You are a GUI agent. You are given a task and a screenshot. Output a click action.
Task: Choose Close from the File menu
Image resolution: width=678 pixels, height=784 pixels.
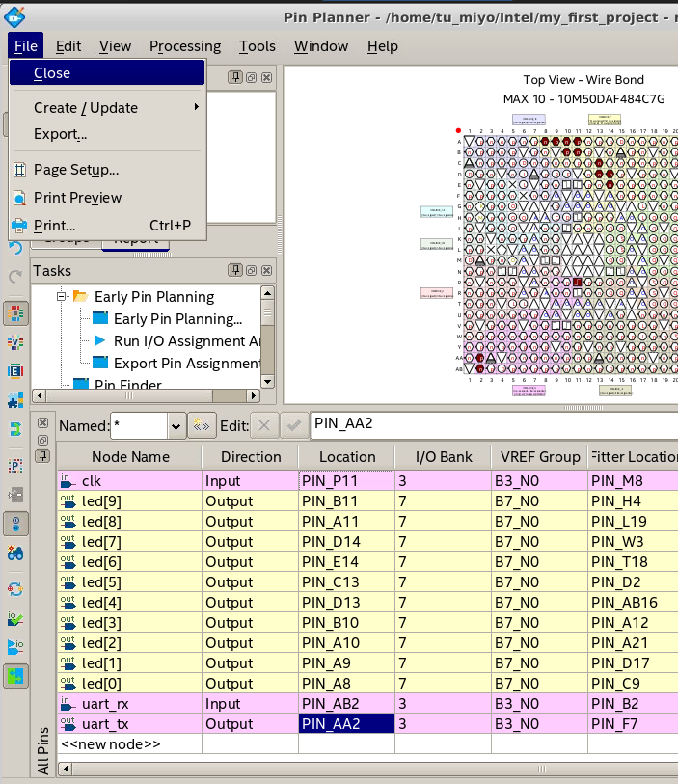pos(107,73)
